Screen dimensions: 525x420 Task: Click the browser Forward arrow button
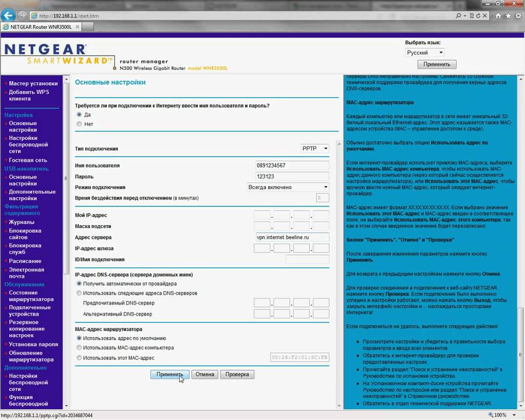click(x=22, y=15)
